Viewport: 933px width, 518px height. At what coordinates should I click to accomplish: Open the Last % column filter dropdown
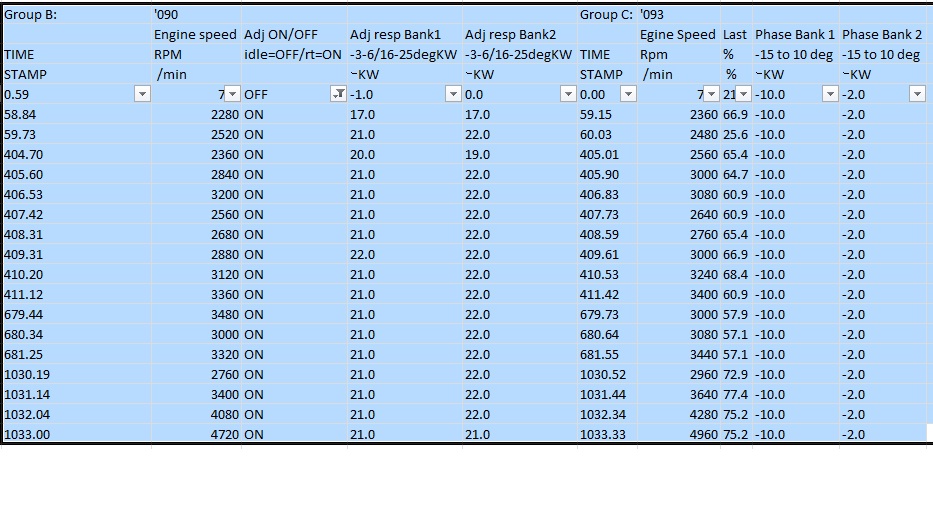(744, 94)
